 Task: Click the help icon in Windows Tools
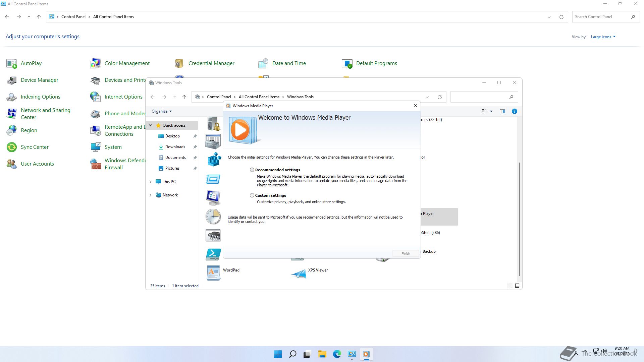[x=514, y=111]
